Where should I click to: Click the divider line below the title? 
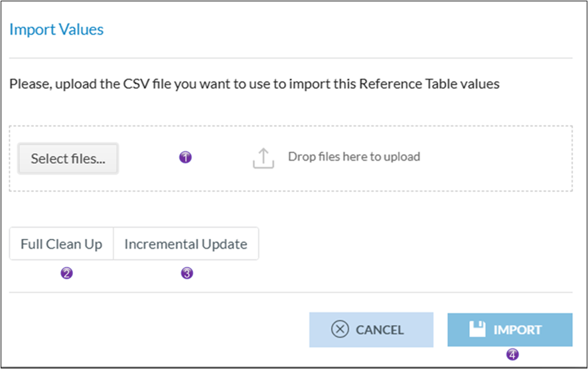pyautogui.click(x=291, y=58)
